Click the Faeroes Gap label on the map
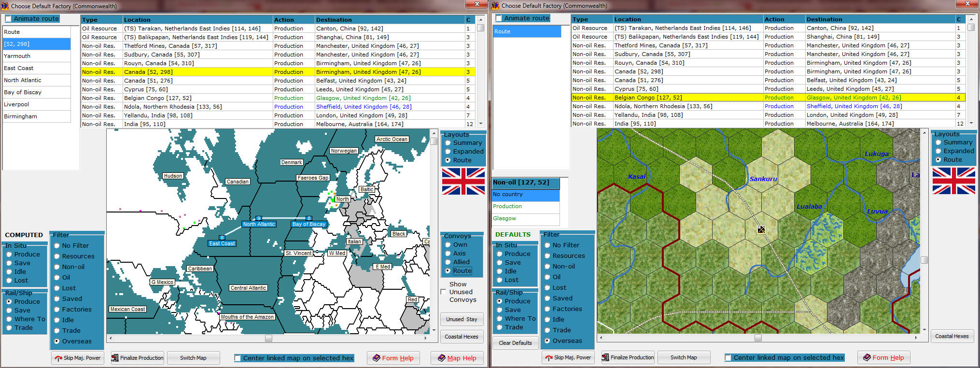 313,178
